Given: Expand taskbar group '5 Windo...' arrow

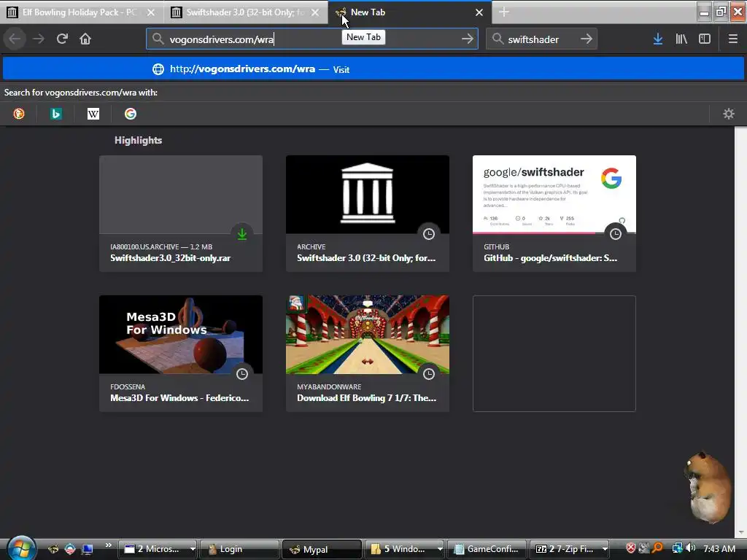Looking at the screenshot, I should 439,549.
